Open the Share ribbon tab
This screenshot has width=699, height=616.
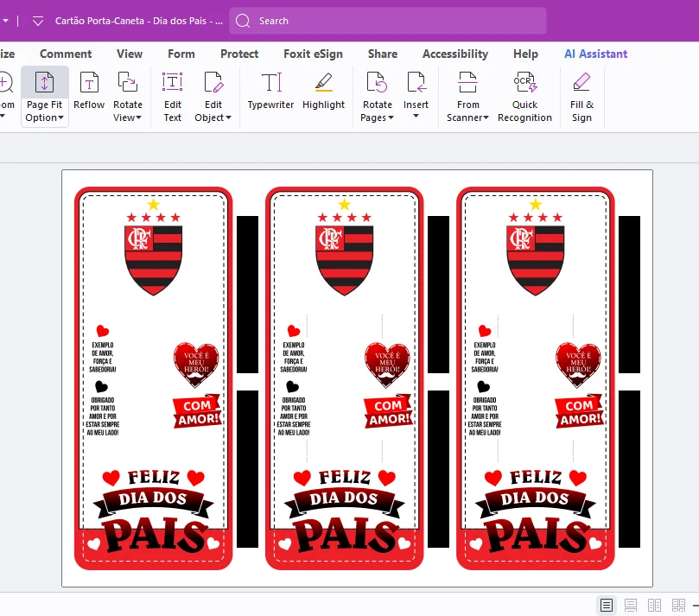tap(383, 54)
